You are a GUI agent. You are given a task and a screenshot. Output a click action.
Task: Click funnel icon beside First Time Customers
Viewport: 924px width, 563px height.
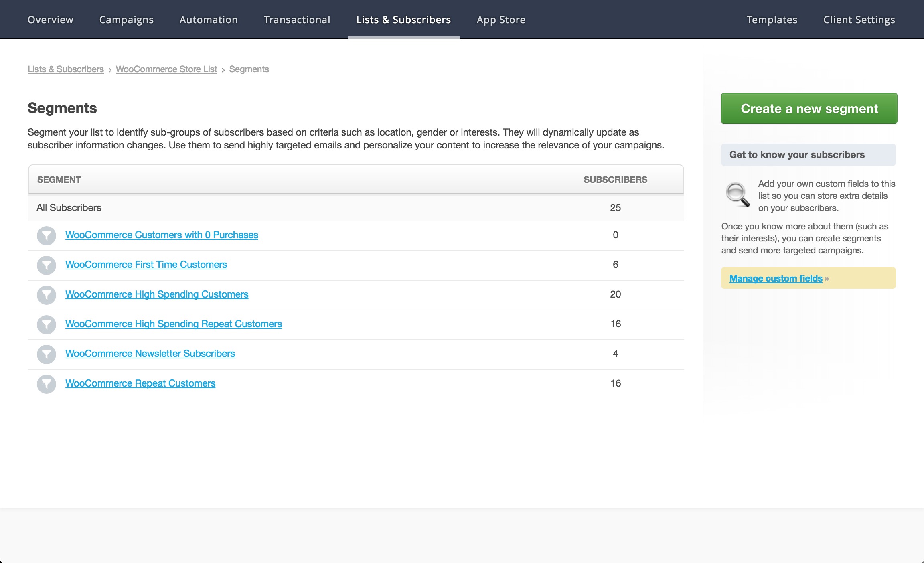pyautogui.click(x=47, y=265)
